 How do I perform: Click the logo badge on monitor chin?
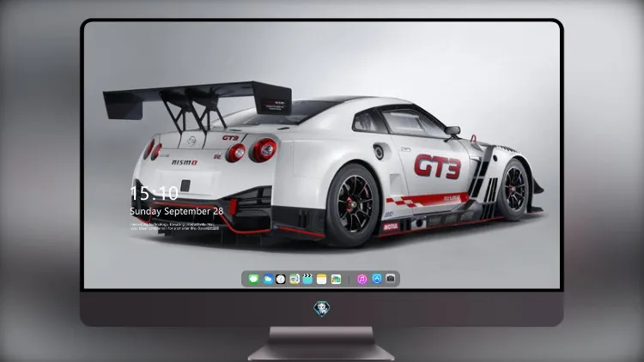pos(322,309)
